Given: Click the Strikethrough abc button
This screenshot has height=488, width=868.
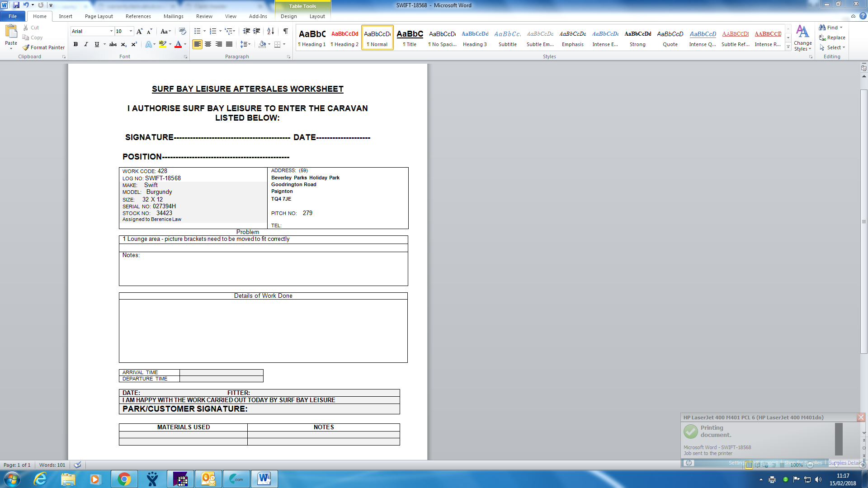Looking at the screenshot, I should (113, 44).
